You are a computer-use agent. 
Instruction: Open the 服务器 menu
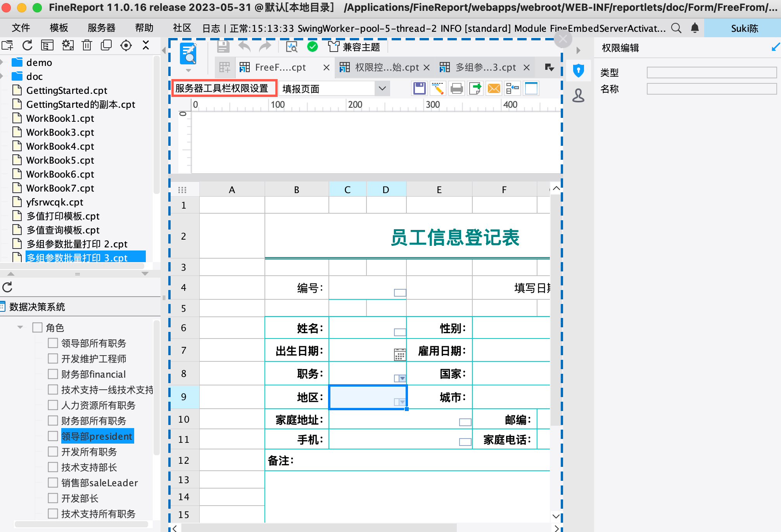pyautogui.click(x=101, y=28)
